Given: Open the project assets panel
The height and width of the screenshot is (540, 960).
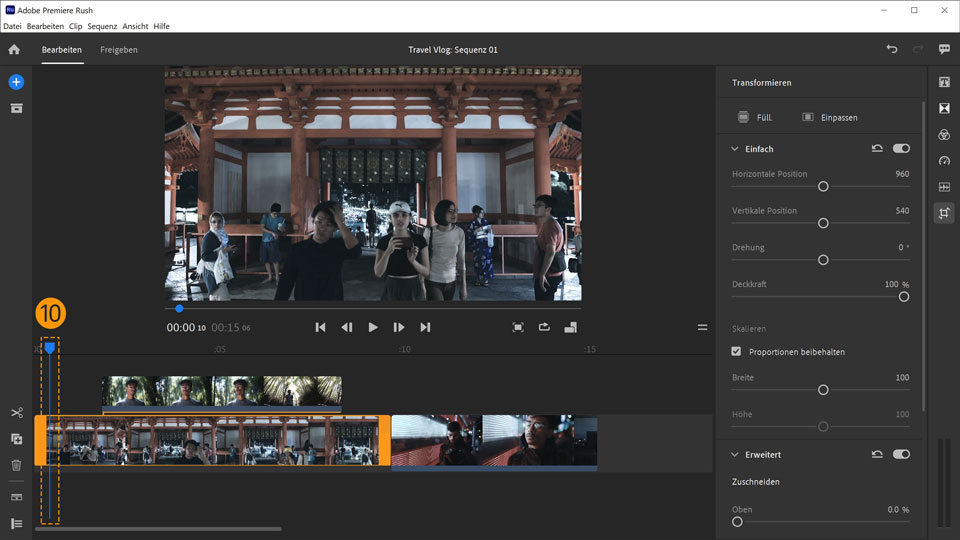Looking at the screenshot, I should (x=17, y=108).
